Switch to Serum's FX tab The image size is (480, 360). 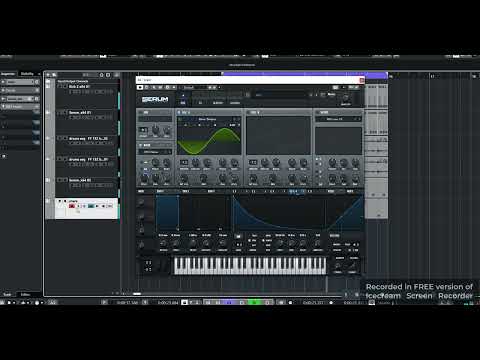[x=200, y=103]
